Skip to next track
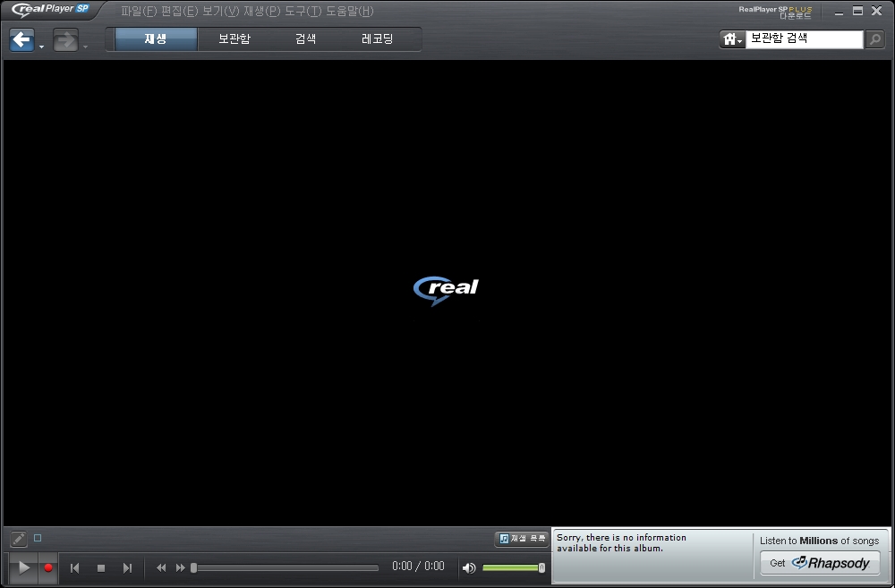The height and width of the screenshot is (588, 895). click(x=127, y=568)
